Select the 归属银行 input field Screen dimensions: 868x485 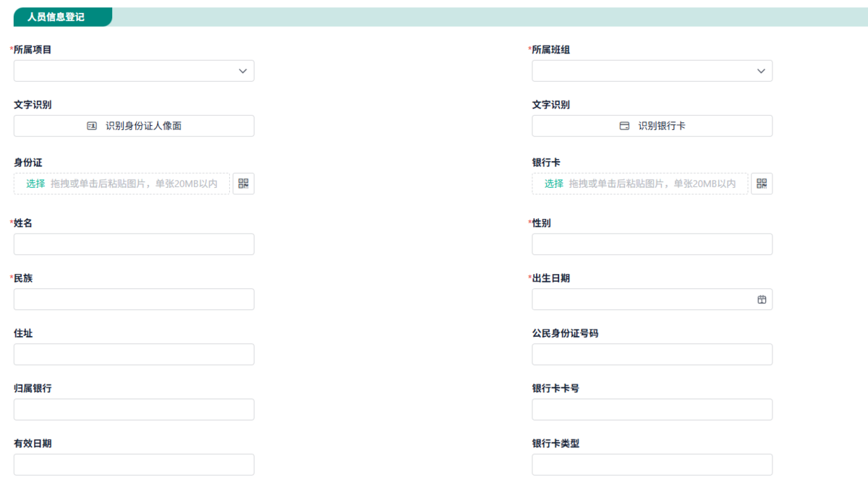pos(134,409)
